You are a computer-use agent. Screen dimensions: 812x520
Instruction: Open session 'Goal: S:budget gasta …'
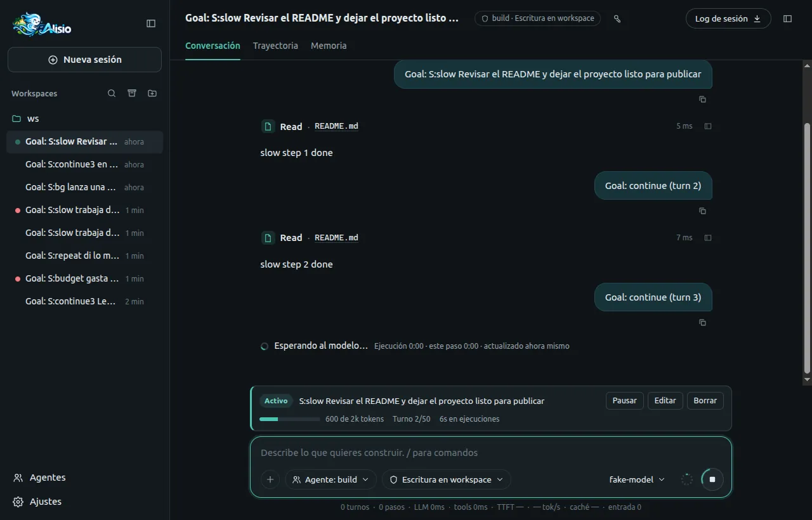(x=84, y=279)
